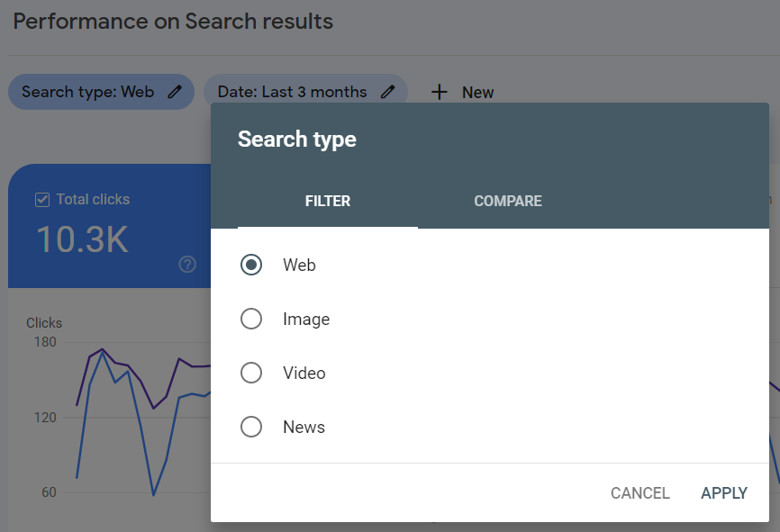Click the 10.3K total clicks value
The width and height of the screenshot is (780, 532).
tap(83, 239)
